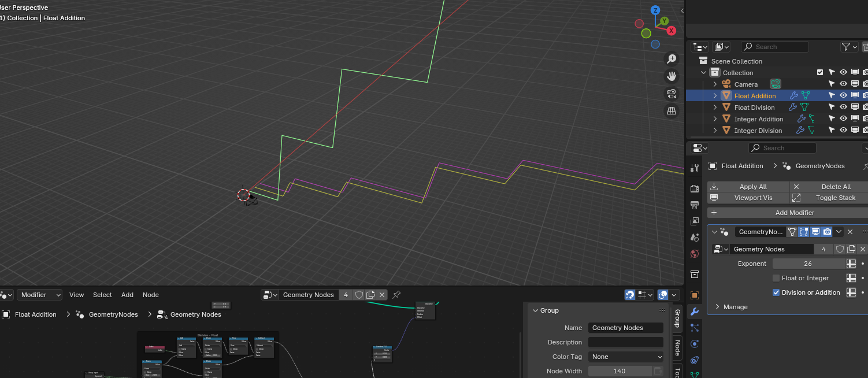Toggle modifier render camera button

(x=827, y=232)
